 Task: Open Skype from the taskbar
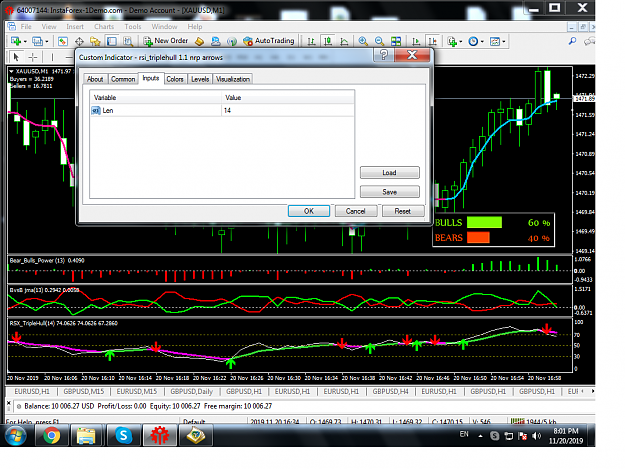coord(124,435)
